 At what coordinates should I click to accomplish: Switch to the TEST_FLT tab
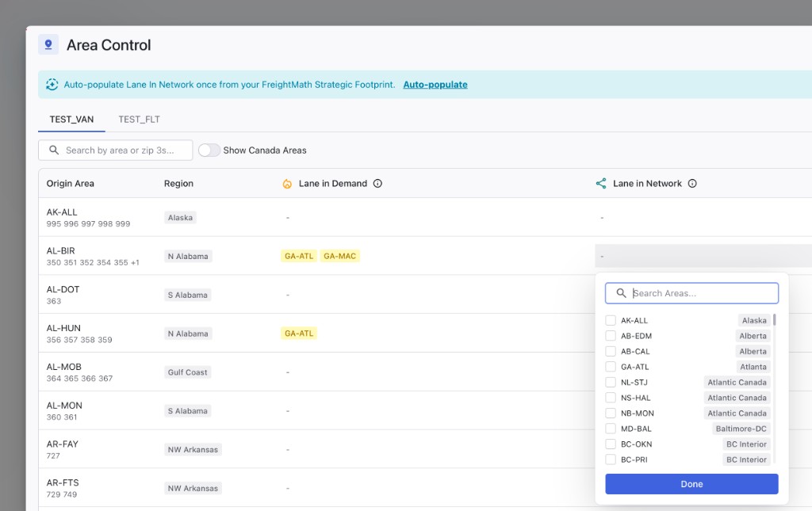(139, 120)
